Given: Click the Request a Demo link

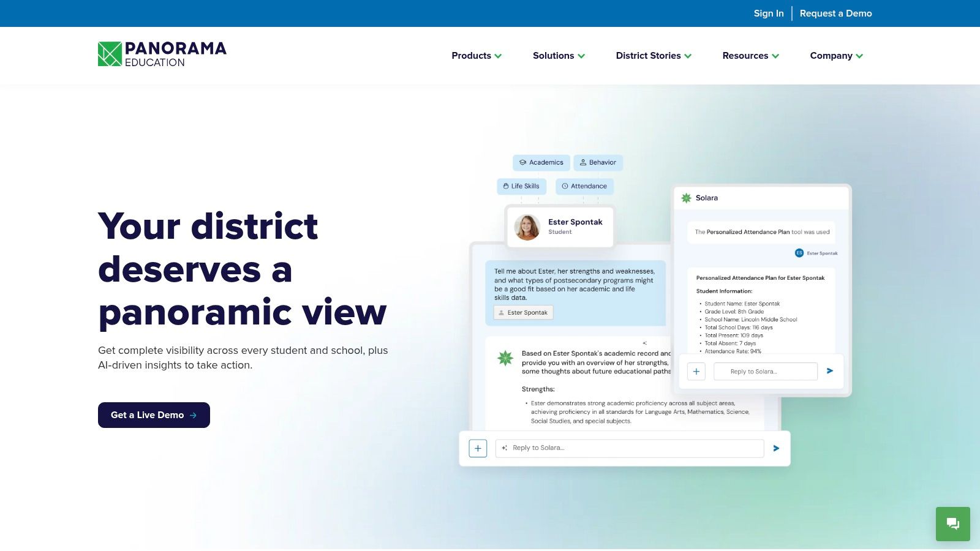Looking at the screenshot, I should coord(836,13).
